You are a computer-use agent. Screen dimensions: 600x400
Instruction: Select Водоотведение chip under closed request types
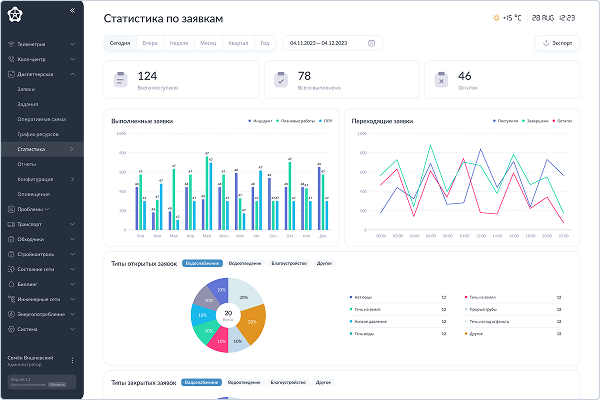[244, 382]
